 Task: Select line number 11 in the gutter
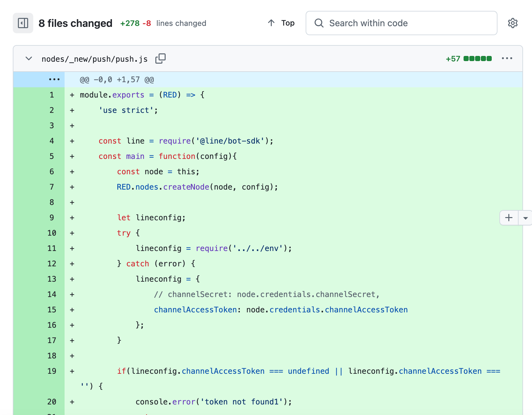click(52, 248)
